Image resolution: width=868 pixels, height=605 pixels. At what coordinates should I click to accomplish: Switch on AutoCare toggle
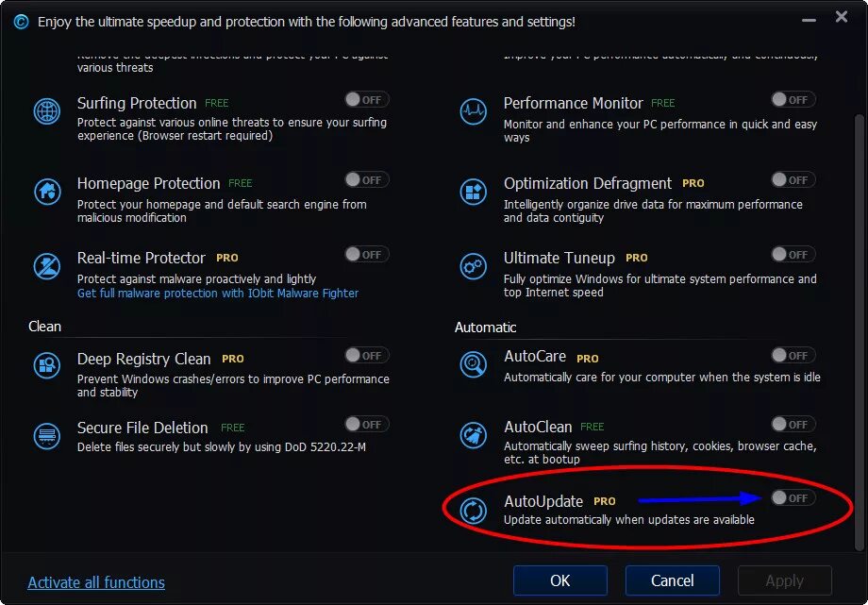[793, 355]
